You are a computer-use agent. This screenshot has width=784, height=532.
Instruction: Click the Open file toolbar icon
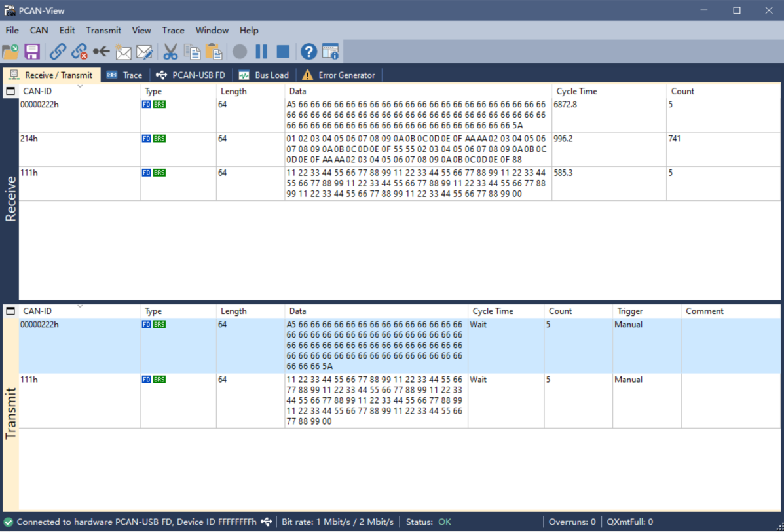point(10,52)
